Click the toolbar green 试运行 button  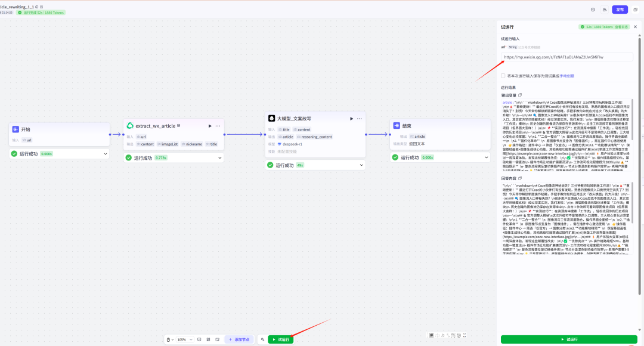[x=280, y=340]
